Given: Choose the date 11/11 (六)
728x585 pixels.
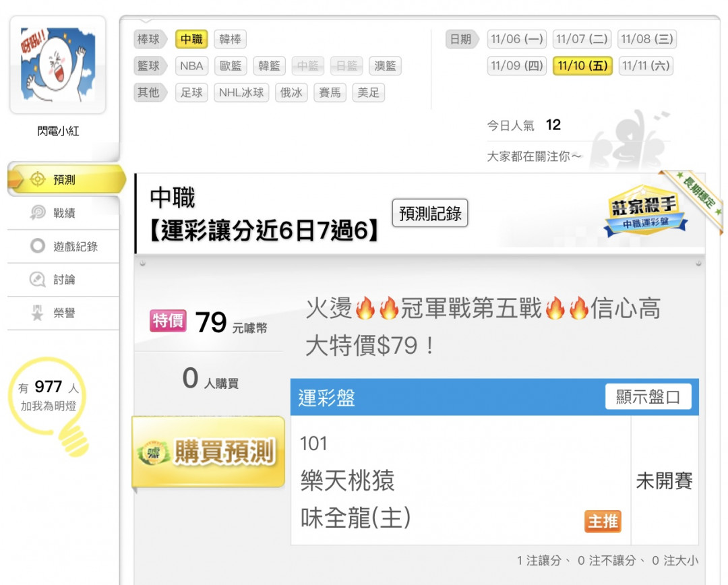Looking at the screenshot, I should (646, 66).
